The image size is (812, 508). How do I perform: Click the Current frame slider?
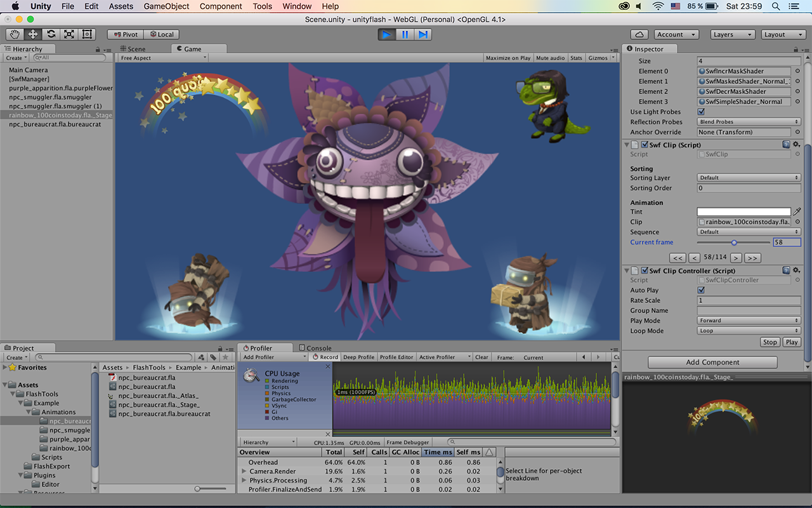[733, 242]
